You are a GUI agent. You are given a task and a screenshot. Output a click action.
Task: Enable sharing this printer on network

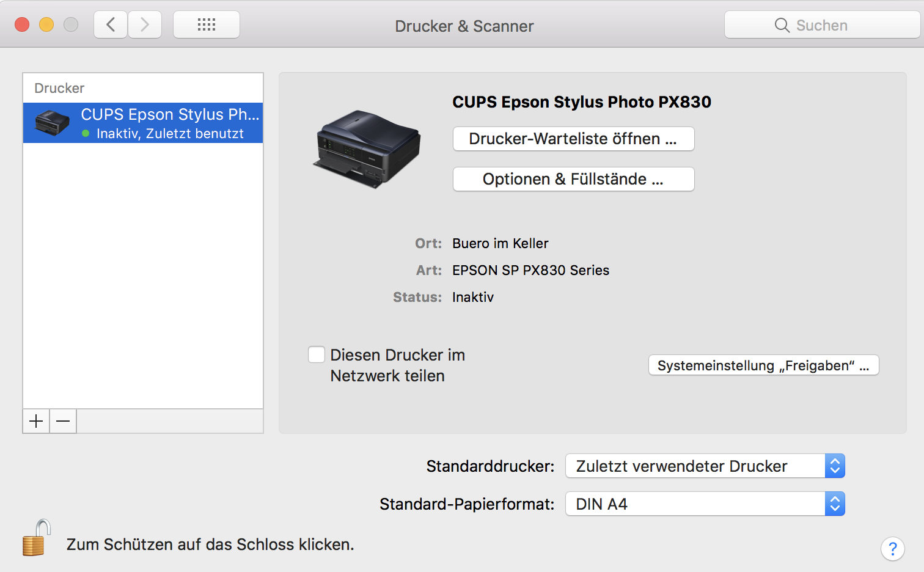point(317,354)
